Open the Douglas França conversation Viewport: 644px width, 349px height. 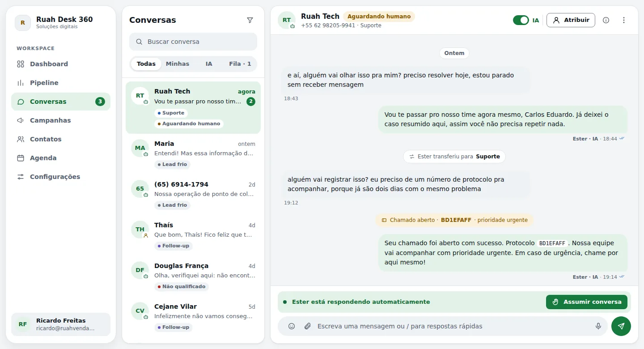tap(193, 277)
